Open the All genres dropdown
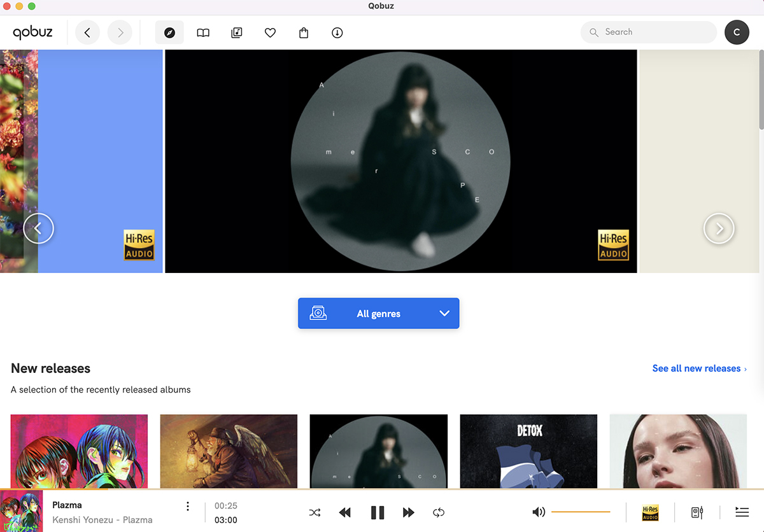 coord(378,313)
